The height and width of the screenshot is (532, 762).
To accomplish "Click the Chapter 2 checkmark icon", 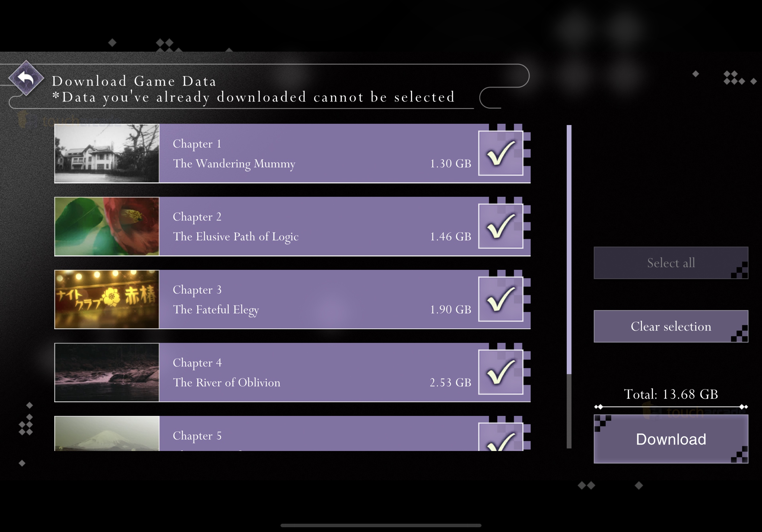I will tap(497, 226).
